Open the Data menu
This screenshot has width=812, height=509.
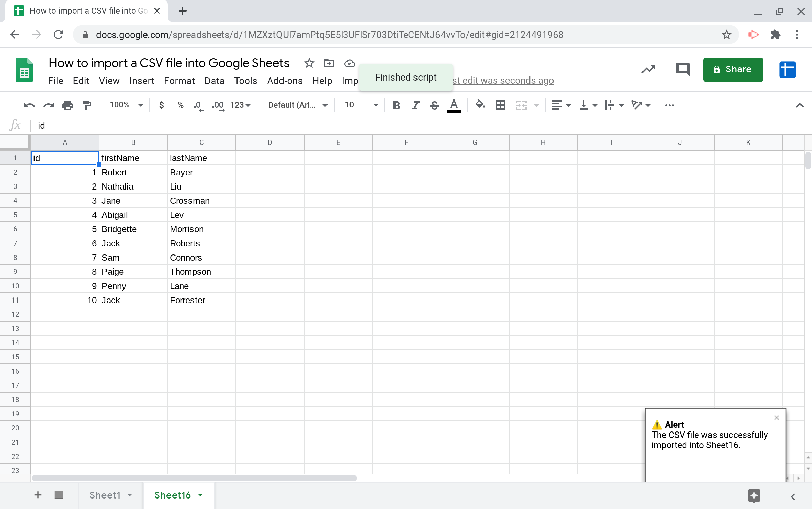pos(215,81)
